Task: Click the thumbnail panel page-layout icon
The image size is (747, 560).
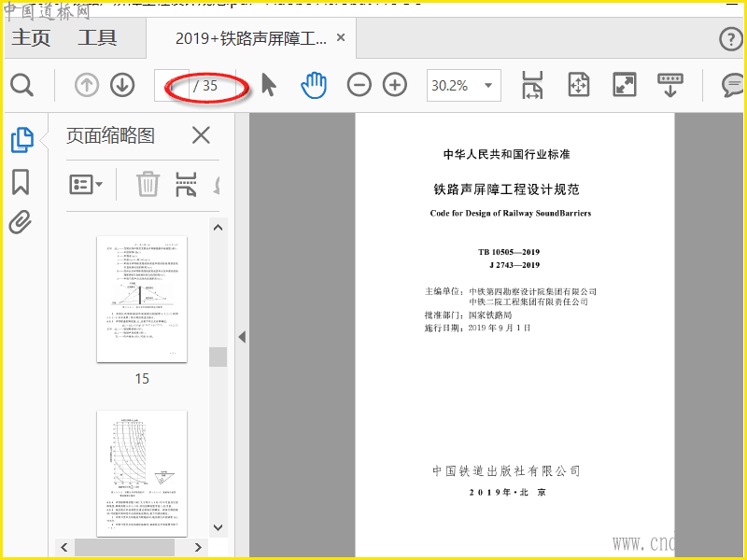Action: [186, 184]
